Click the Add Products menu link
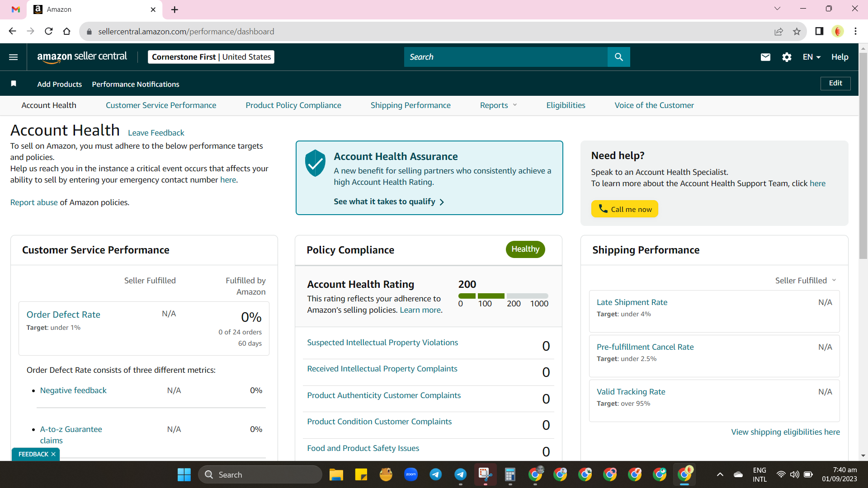868x488 pixels. tap(60, 84)
